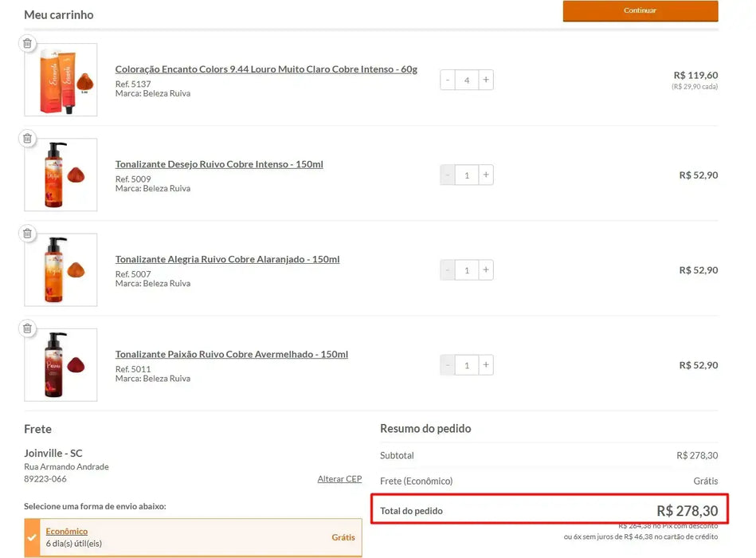Open Tonalizante Alegria Ruivo Cobre Alaranjado link
The height and width of the screenshot is (558, 756).
227,259
